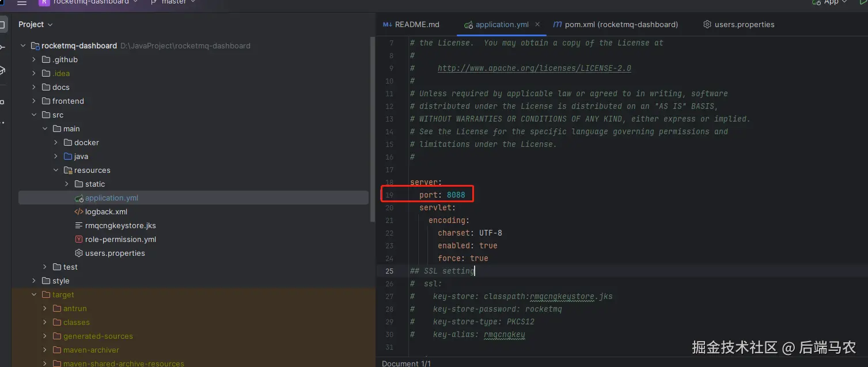868x367 pixels.
Task: Collapse the resources folder
Action: click(56, 171)
